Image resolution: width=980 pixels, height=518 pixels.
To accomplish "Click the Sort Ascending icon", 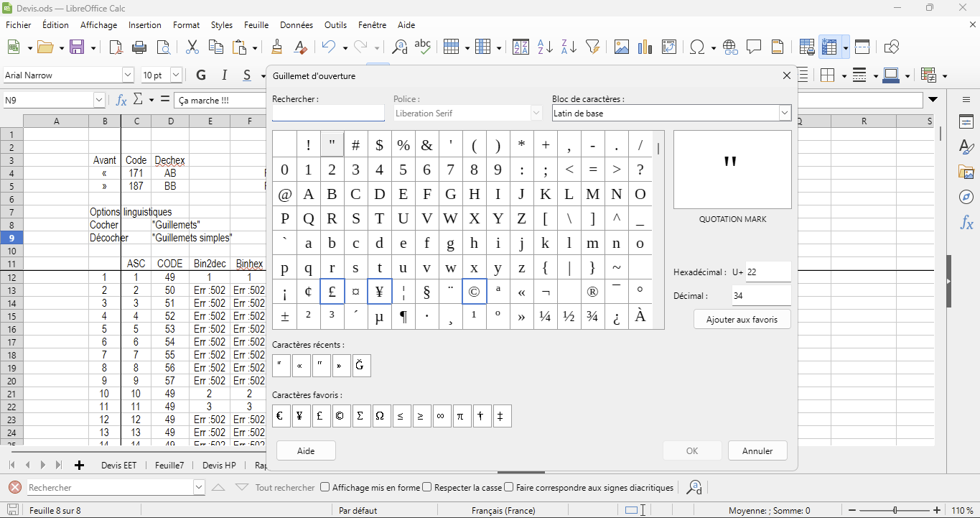I will pos(545,47).
